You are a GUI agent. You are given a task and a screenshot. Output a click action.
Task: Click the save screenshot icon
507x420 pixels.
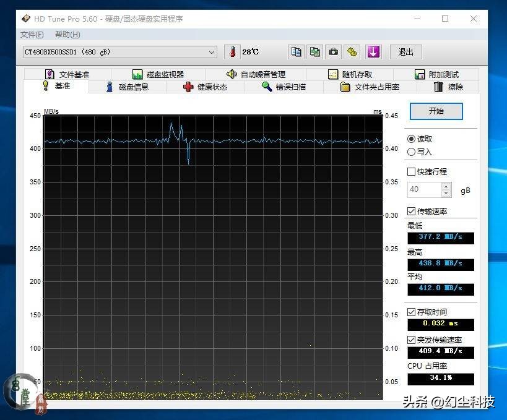click(352, 52)
